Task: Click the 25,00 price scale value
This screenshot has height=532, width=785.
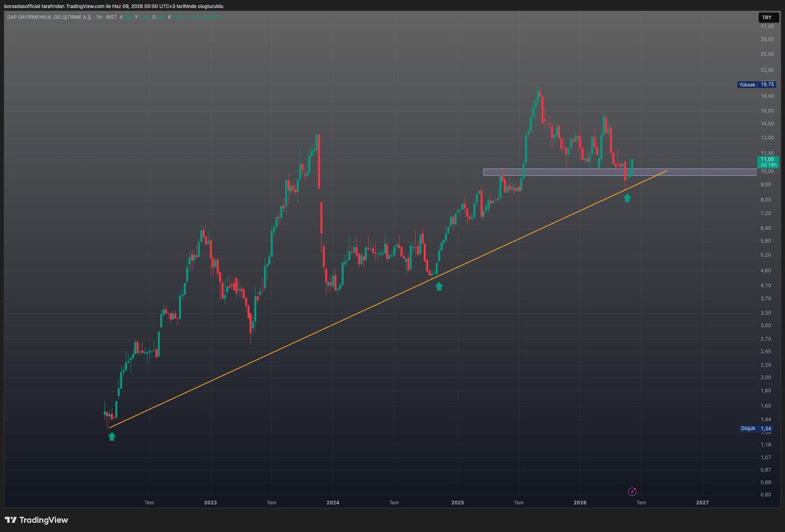Action: [x=767, y=54]
